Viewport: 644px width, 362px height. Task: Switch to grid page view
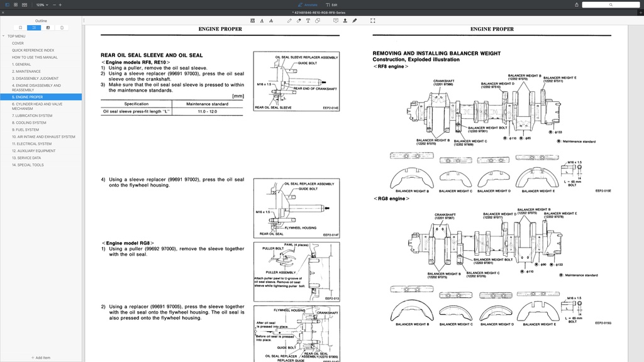16,4
